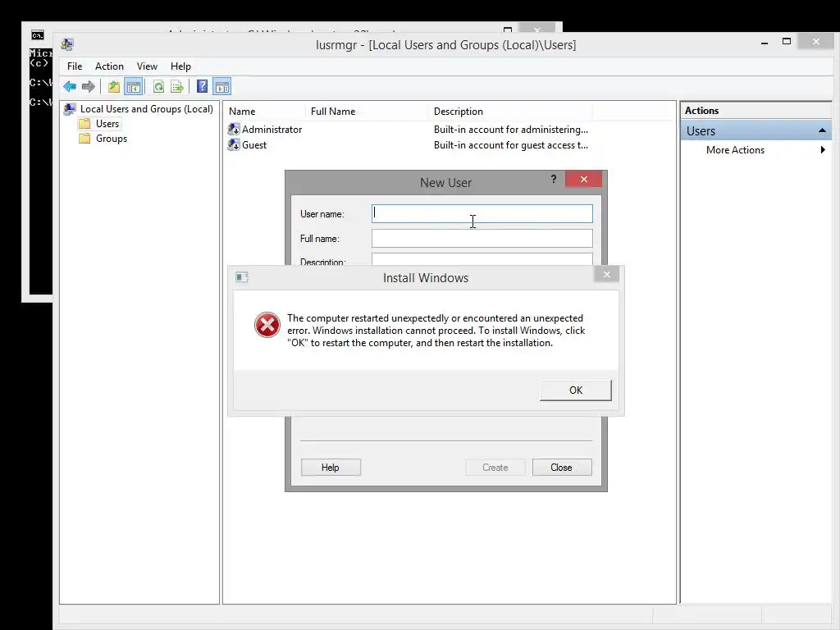Viewport: 840px width, 630px height.
Task: Close the lusrmgr window
Action: pos(816,41)
